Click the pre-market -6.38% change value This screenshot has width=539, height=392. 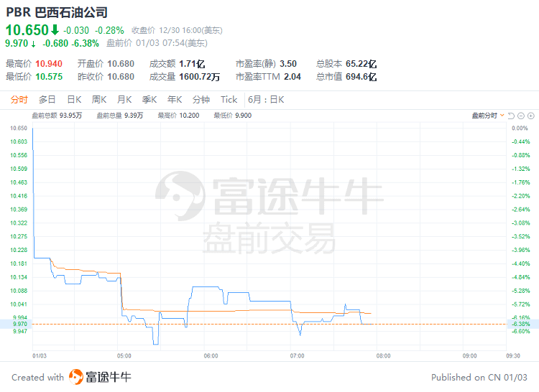86,43
